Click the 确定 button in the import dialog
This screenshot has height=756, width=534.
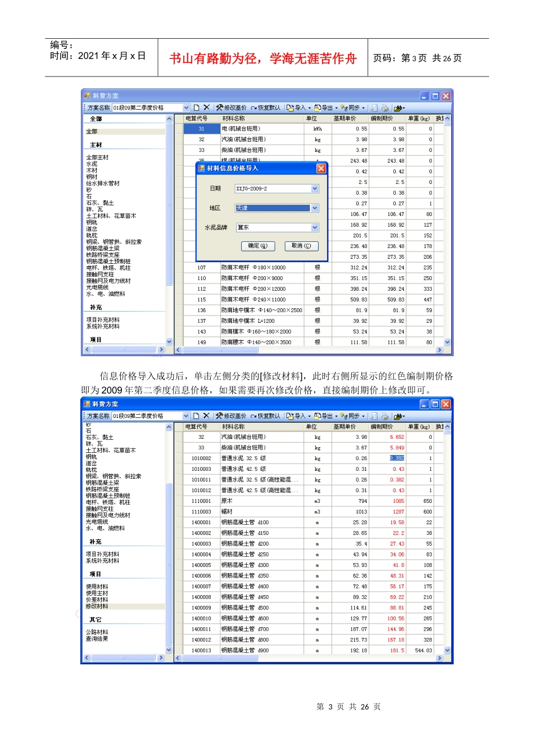point(258,246)
